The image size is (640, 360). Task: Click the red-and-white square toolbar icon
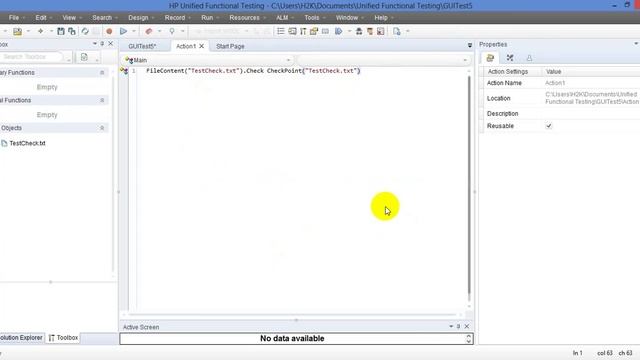pyautogui.click(x=380, y=31)
